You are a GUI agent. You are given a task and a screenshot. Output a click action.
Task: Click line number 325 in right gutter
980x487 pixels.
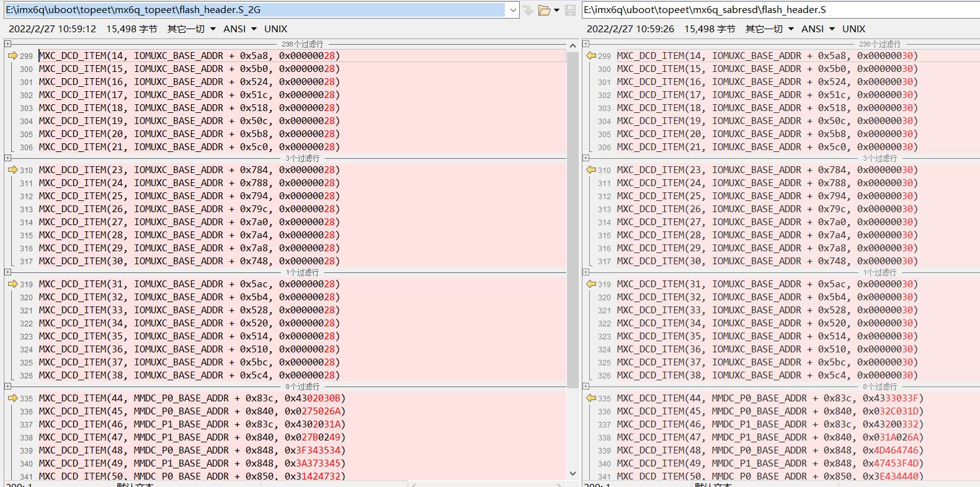point(604,362)
